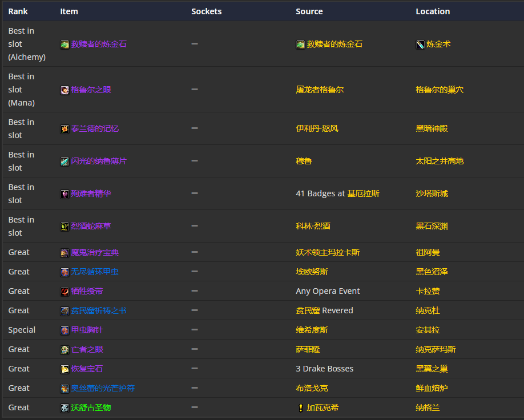Click the 牺牲绶带 item icon
Viewport: 524px width, 420px height.
pos(65,292)
